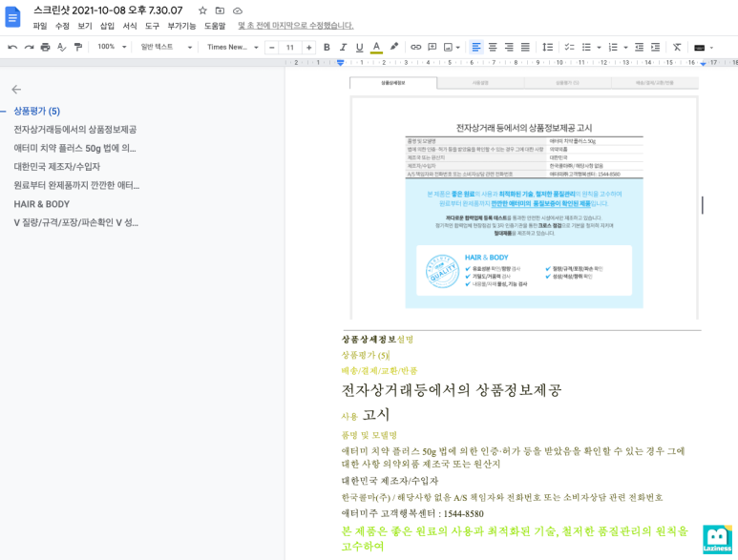This screenshot has width=738, height=560.
Task: Open the 도움말 menu
Action: pyautogui.click(x=215, y=26)
